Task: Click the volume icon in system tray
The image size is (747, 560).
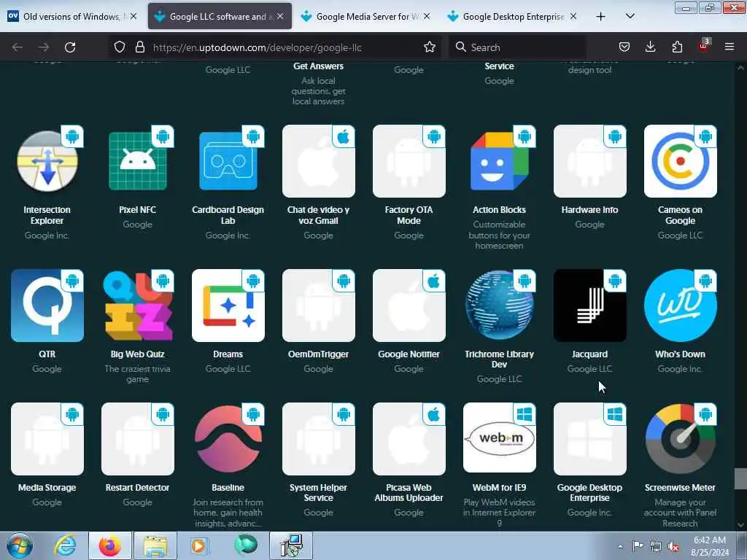Action: [x=673, y=547]
